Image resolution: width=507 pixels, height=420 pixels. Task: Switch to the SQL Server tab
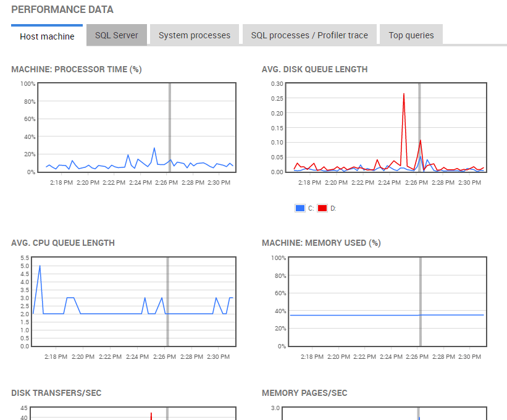(x=116, y=35)
